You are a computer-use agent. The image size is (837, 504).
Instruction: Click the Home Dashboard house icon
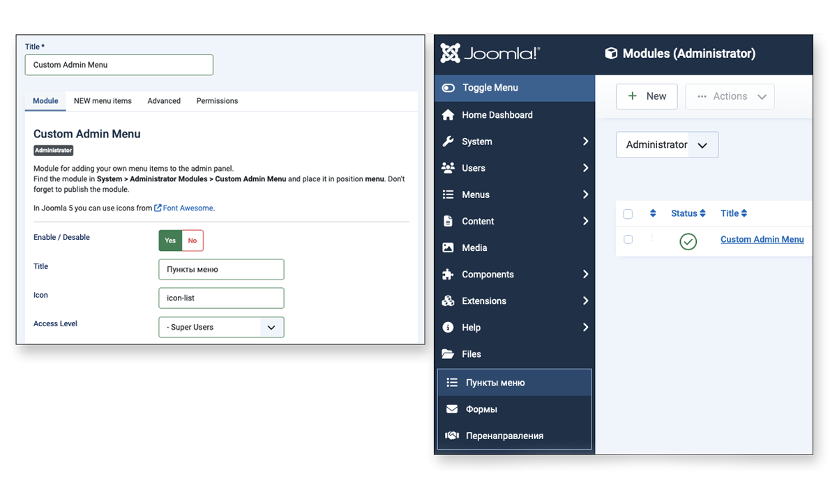(448, 115)
